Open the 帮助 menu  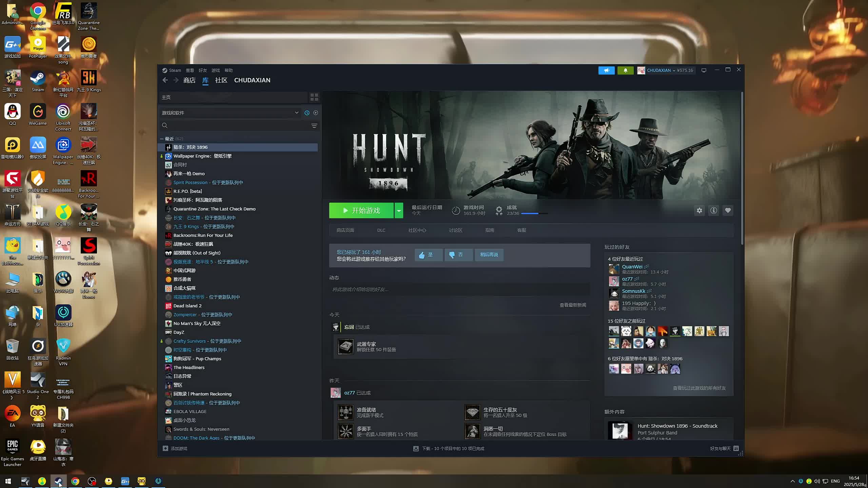click(x=229, y=70)
